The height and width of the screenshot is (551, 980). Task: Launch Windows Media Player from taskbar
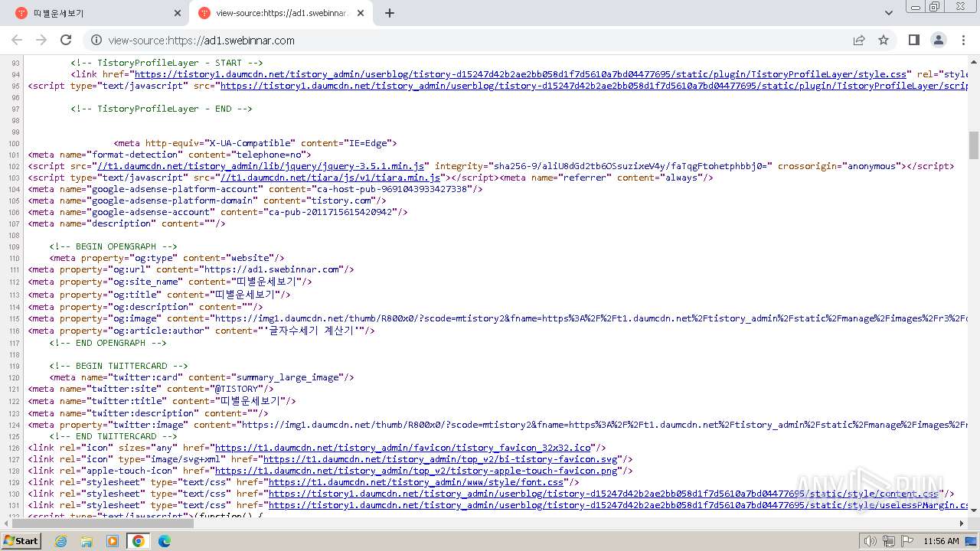click(x=113, y=541)
